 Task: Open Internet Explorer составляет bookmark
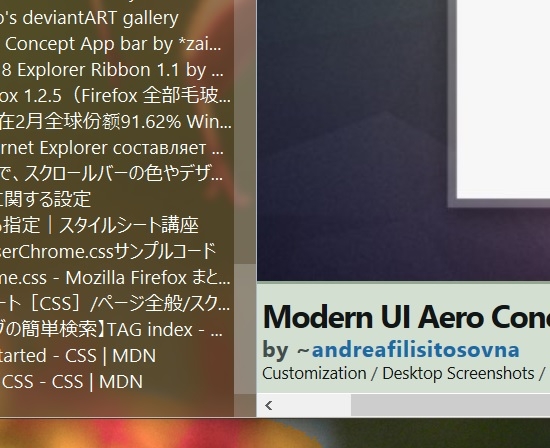pos(112,148)
